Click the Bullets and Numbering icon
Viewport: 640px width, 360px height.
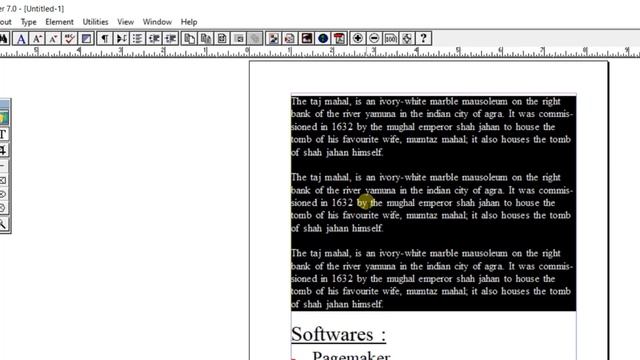pos(138,38)
